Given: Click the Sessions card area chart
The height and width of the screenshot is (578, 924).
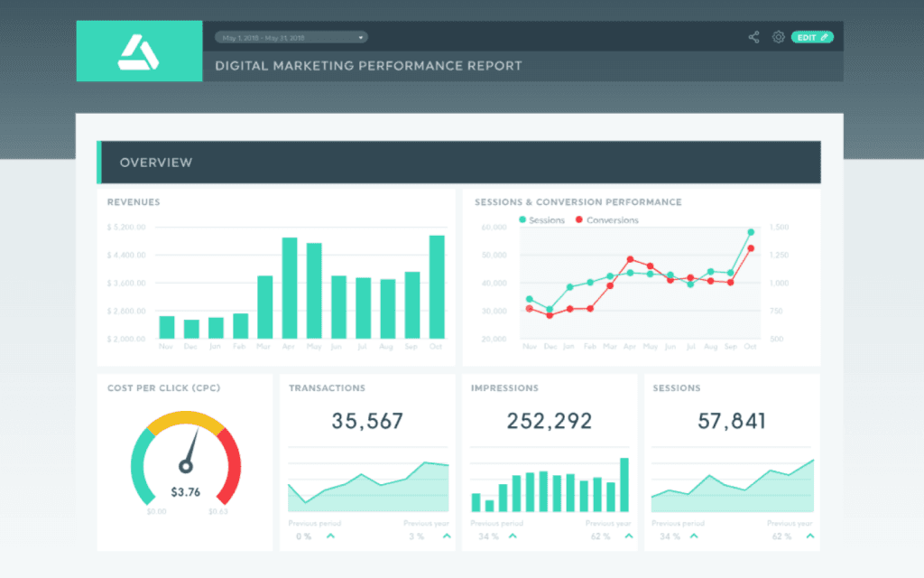Looking at the screenshot, I should pyautogui.click(x=733, y=486).
